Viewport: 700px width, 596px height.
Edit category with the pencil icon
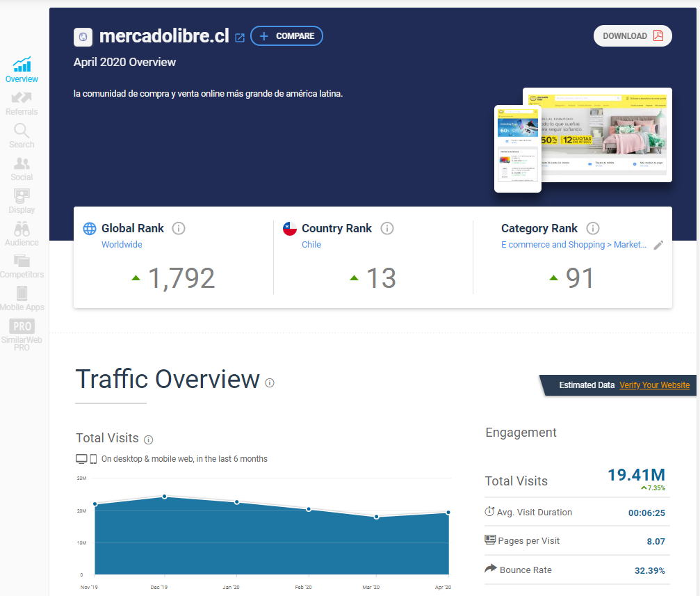[658, 245]
